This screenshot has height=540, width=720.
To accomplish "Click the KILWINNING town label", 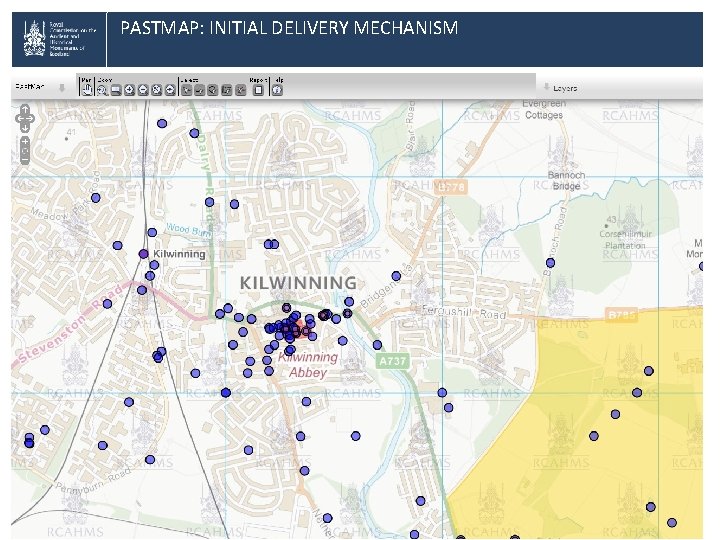I will 298,283.
